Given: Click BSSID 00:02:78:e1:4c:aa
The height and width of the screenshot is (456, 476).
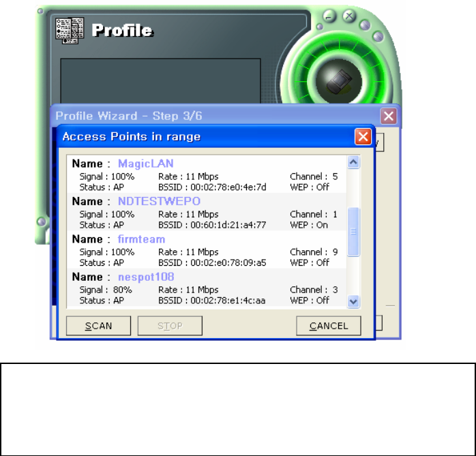Looking at the screenshot, I should [x=212, y=301].
